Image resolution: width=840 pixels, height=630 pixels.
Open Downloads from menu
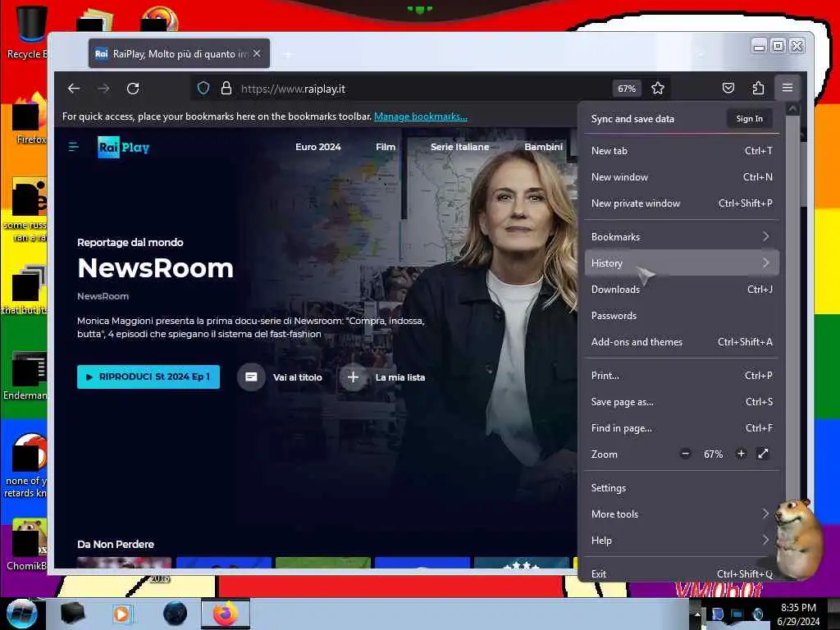point(682,290)
